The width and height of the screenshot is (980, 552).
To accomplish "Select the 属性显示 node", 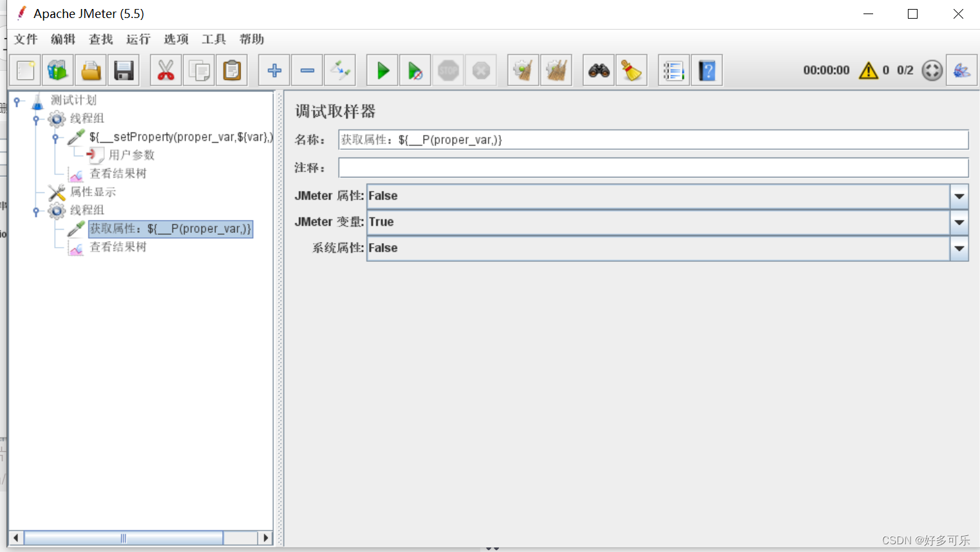I will click(x=93, y=192).
